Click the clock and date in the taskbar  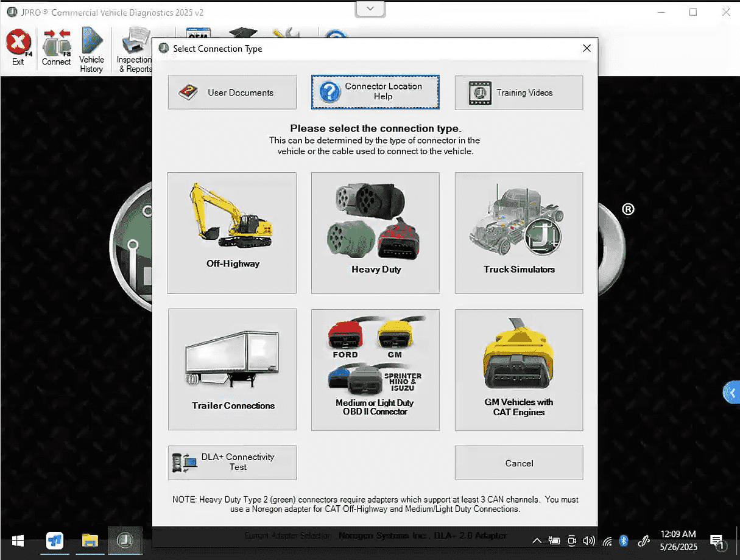(x=678, y=541)
